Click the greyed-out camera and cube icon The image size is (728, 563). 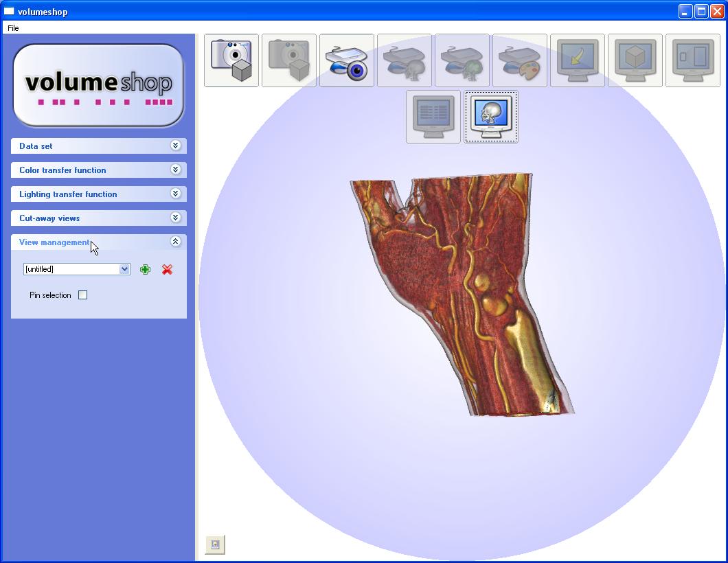[288, 60]
